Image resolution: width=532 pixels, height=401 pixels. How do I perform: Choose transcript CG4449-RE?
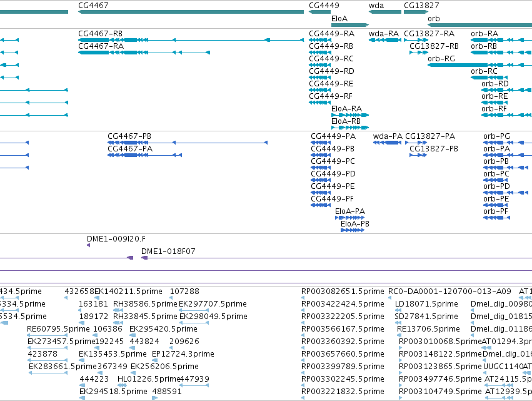(320, 90)
